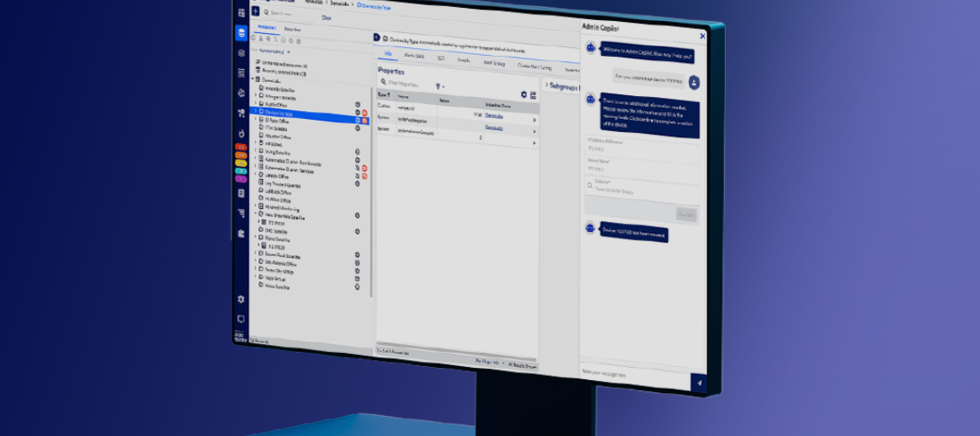Expand the Subgroups section

pyautogui.click(x=547, y=85)
